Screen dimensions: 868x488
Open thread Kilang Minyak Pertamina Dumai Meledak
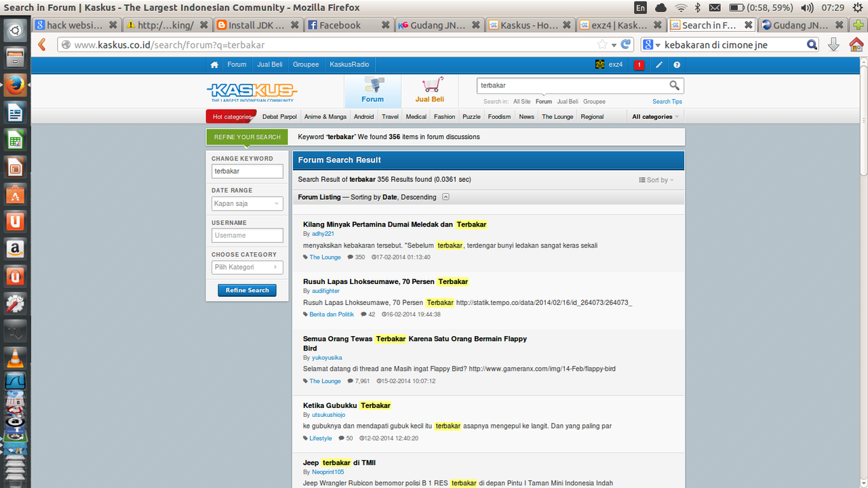click(x=395, y=224)
